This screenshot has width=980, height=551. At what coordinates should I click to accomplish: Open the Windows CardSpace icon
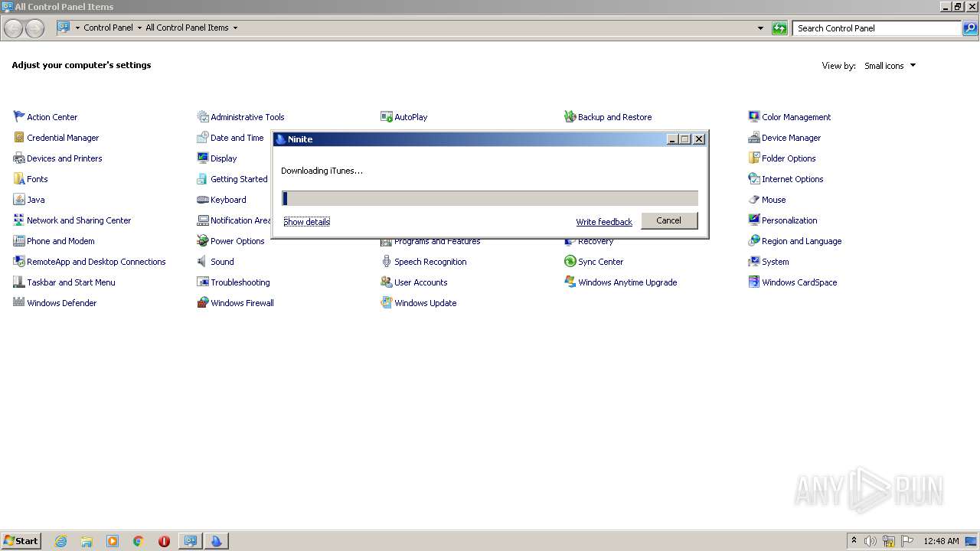[754, 282]
